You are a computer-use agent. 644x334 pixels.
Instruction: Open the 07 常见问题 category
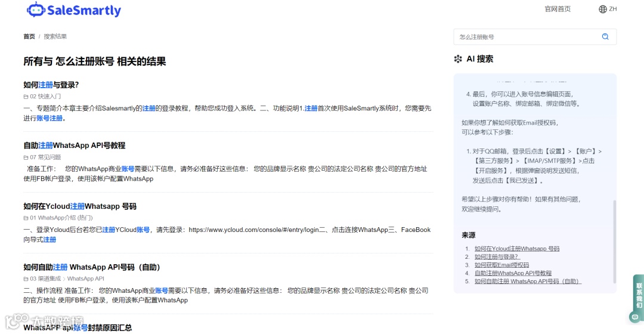(x=45, y=157)
